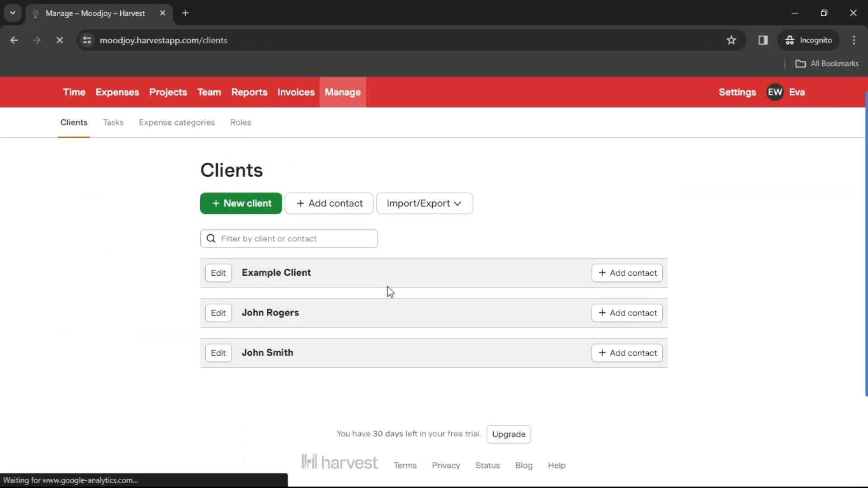The image size is (868, 488).
Task: Click the Time navigation menu item
Action: (x=74, y=92)
